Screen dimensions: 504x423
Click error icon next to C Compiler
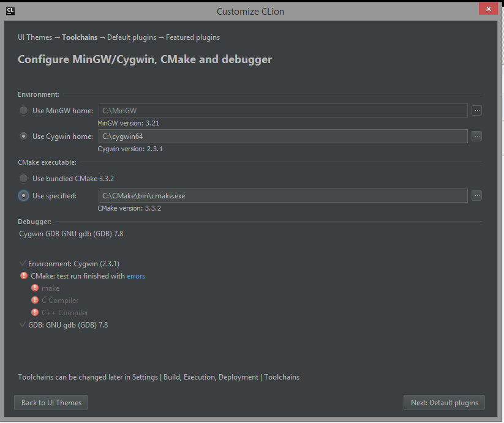[x=35, y=301]
